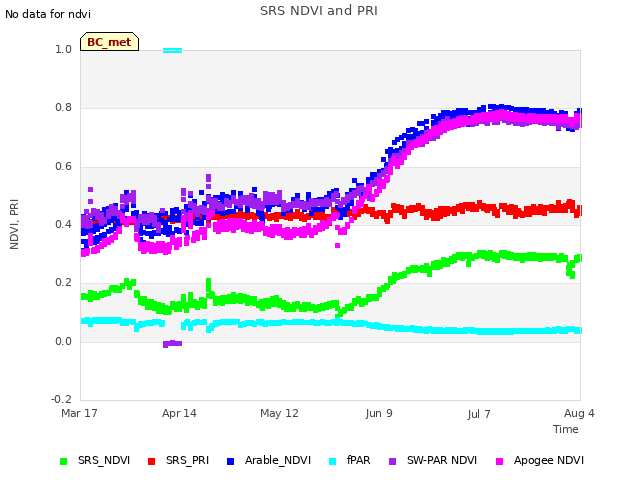Toggle the SW-PAR NDVI legend entry
Viewport: 640px width, 480px height.
coord(433,460)
